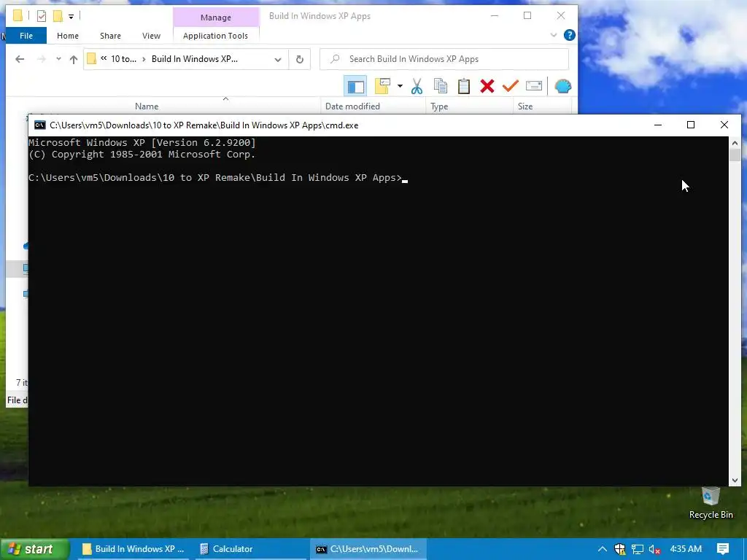The image size is (747, 560).
Task: Select the Recycle Bin desktop icon
Action: (711, 502)
